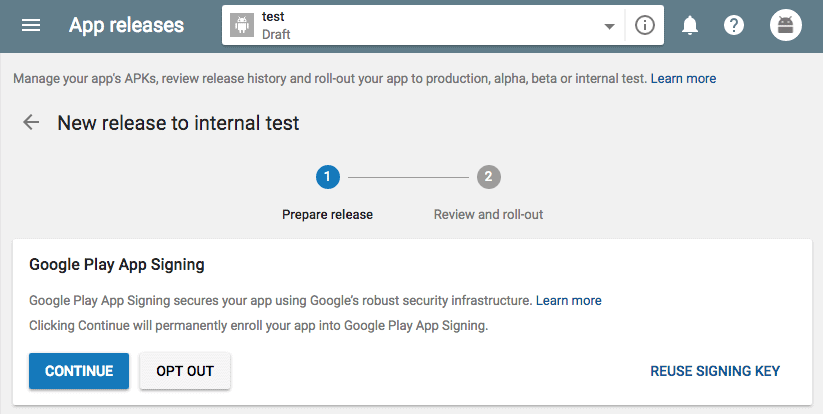
Task: Click the New release to internal test heading
Action: [178, 123]
